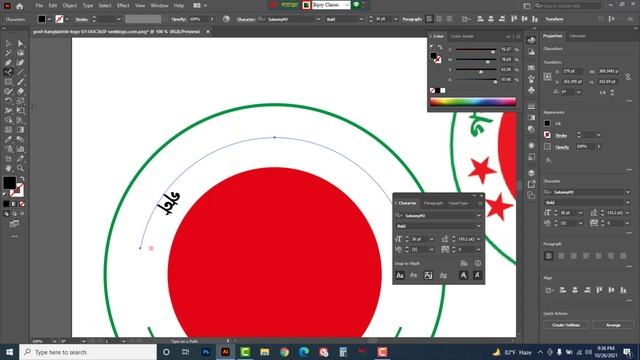Switch to OpenType tab in floating panel

click(x=458, y=203)
